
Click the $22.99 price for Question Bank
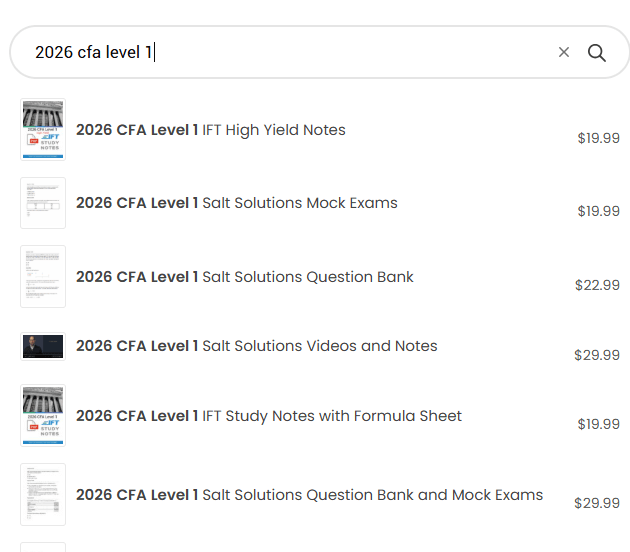pos(597,285)
